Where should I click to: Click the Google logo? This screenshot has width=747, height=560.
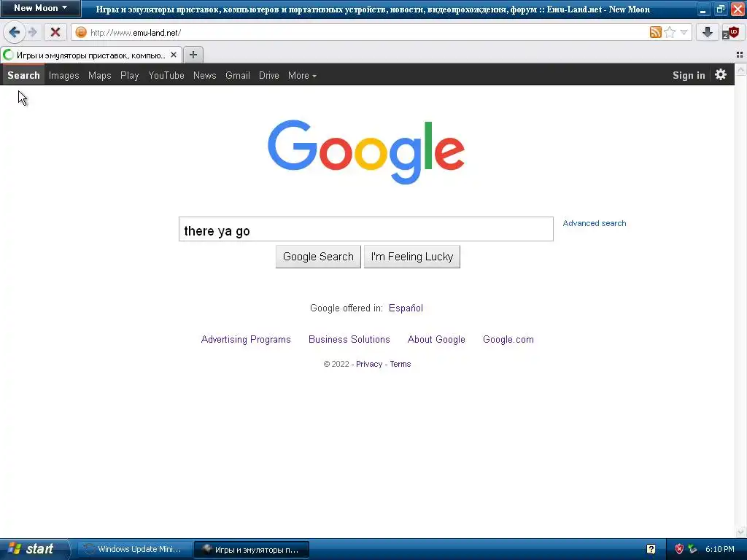(366, 152)
